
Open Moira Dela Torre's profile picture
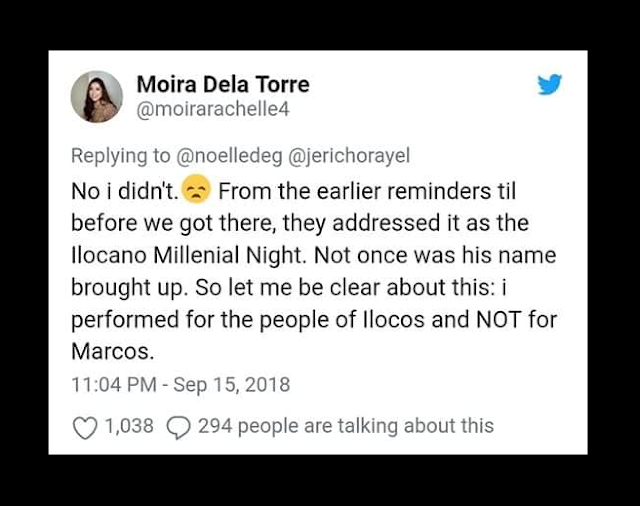point(96,97)
